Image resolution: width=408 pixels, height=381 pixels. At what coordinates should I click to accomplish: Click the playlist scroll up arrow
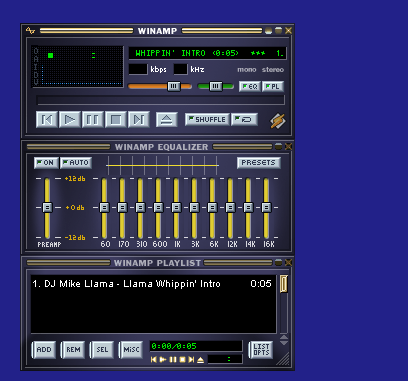point(284,338)
